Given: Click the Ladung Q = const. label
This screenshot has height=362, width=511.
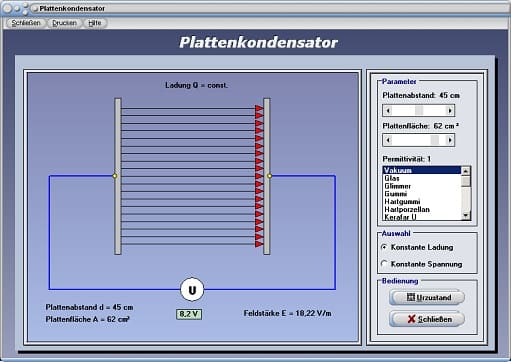Looking at the screenshot, I should click(x=197, y=85).
